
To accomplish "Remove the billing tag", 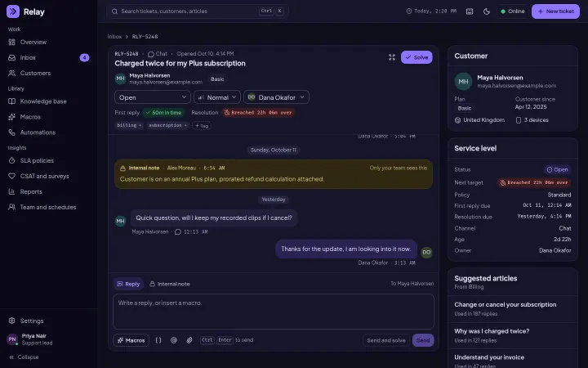I will pyautogui.click(x=140, y=125).
